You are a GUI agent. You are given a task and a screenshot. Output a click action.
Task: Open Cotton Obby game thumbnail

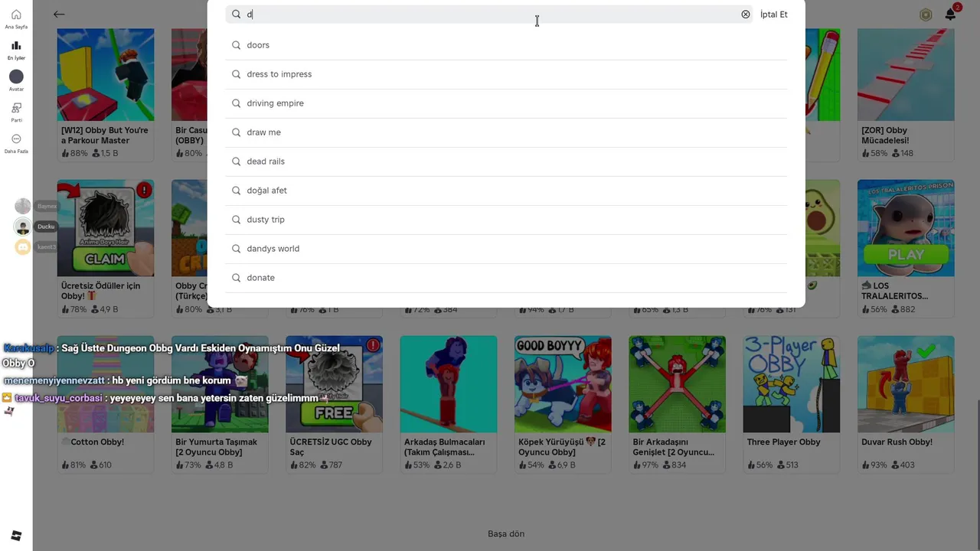coord(106,384)
